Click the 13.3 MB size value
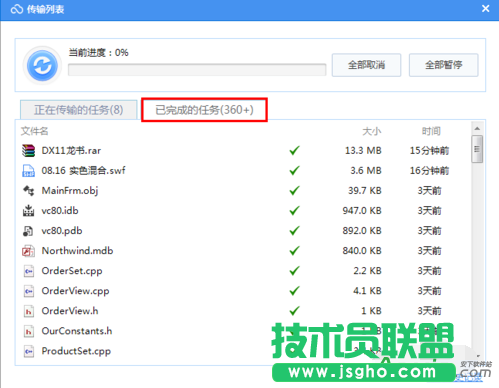This screenshot has width=499, height=388. pyautogui.click(x=363, y=151)
